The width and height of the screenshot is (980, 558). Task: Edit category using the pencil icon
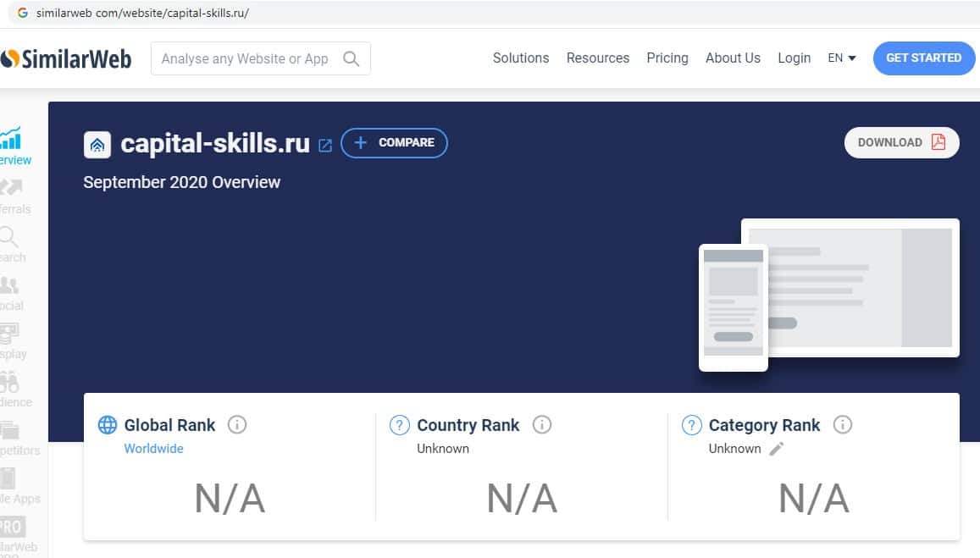pos(777,449)
